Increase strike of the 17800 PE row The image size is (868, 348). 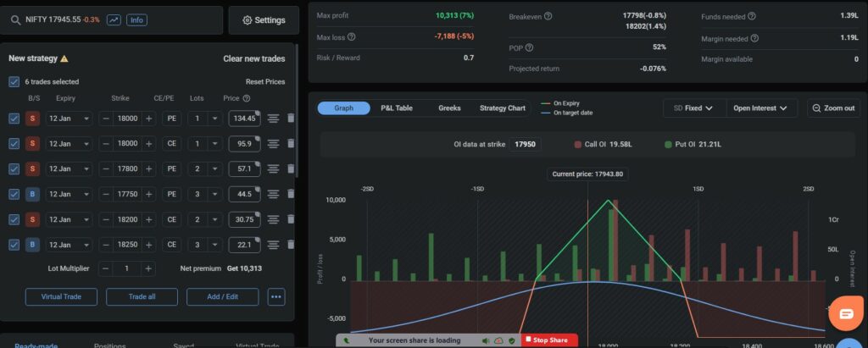148,168
